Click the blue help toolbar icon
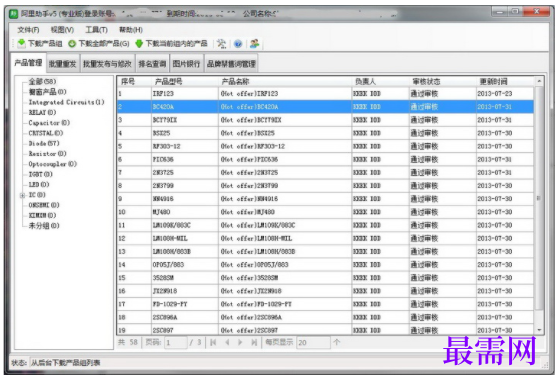Screen dimensions: 555x382 238,44
